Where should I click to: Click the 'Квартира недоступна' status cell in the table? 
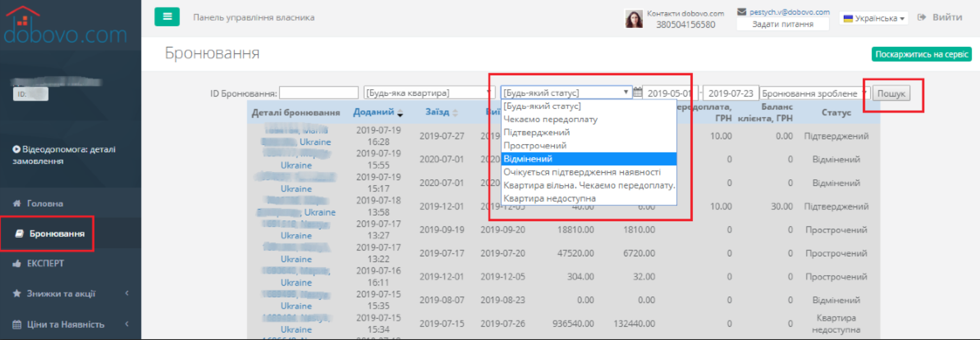pos(836,324)
